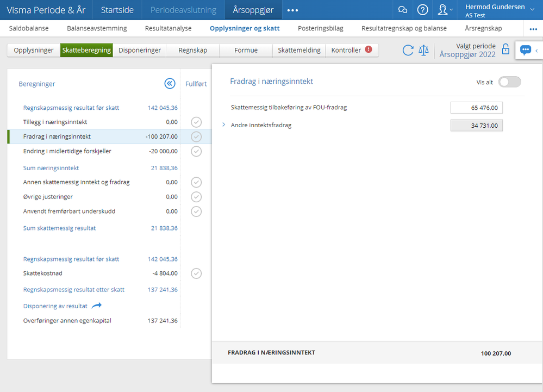Click the Disponering av resultat arrow icon
543x392 pixels.
(97, 306)
